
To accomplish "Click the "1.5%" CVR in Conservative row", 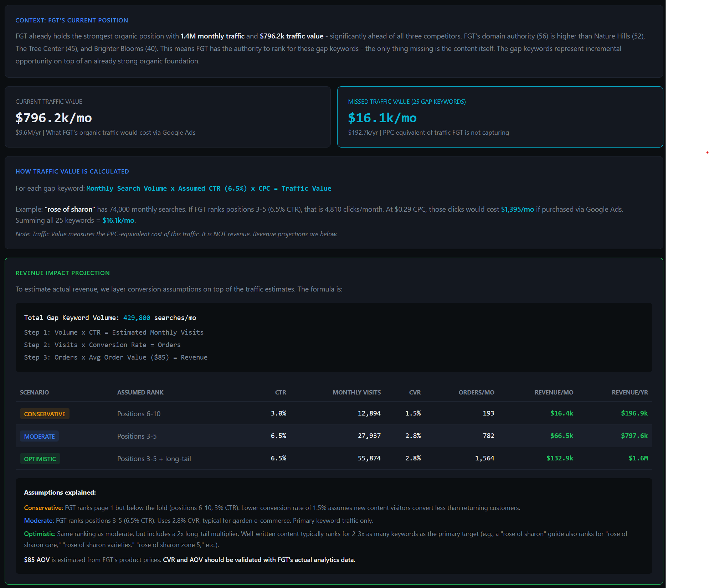I will click(413, 413).
